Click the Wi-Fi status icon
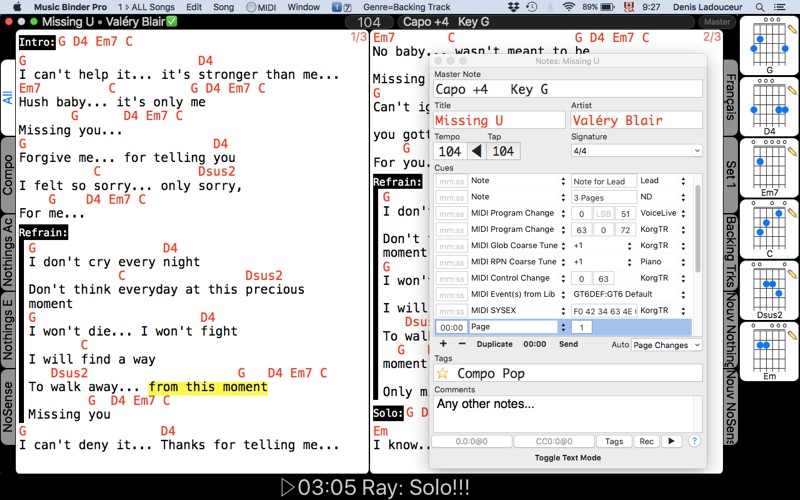This screenshot has width=800, height=500. [568, 7]
